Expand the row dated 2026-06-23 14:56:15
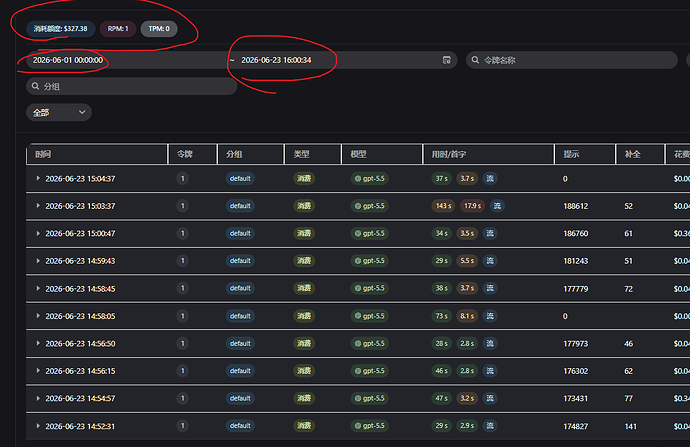Viewport: 690px width, 447px height. tap(38, 371)
